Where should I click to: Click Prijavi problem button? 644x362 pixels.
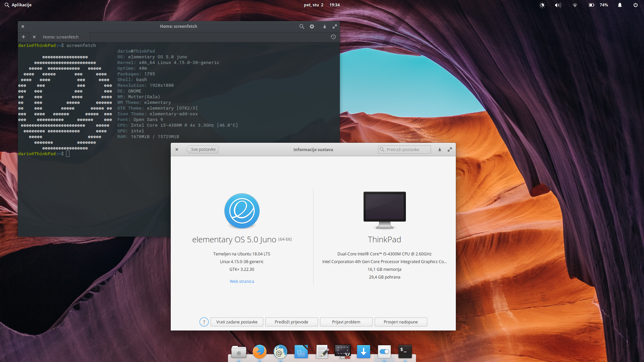[x=346, y=322]
